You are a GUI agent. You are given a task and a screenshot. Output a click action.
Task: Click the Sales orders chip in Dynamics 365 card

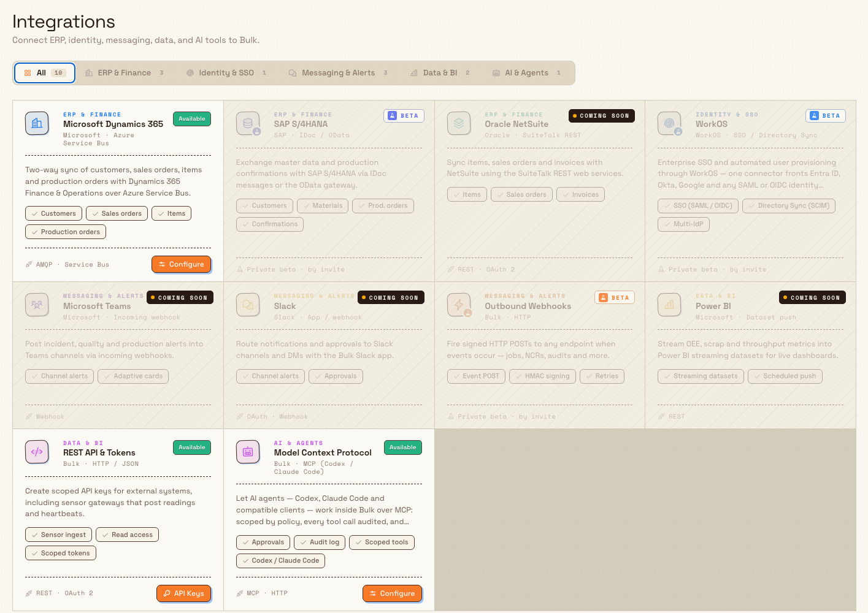click(117, 213)
